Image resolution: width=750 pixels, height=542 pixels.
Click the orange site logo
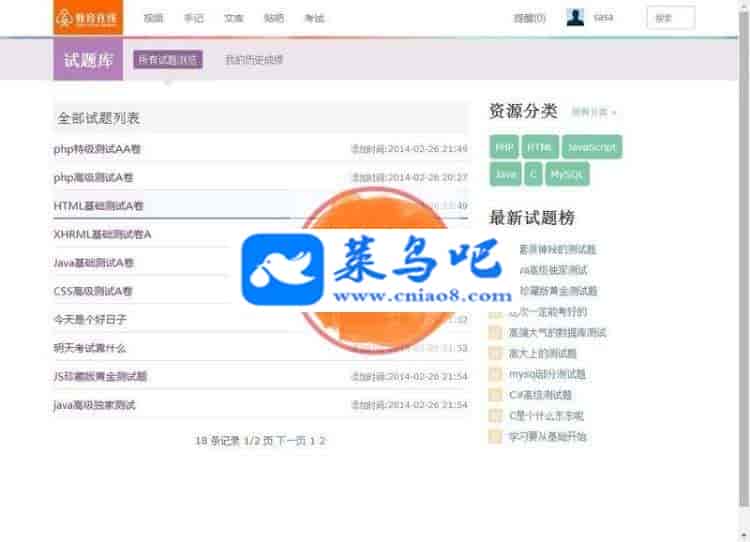[x=88, y=18]
